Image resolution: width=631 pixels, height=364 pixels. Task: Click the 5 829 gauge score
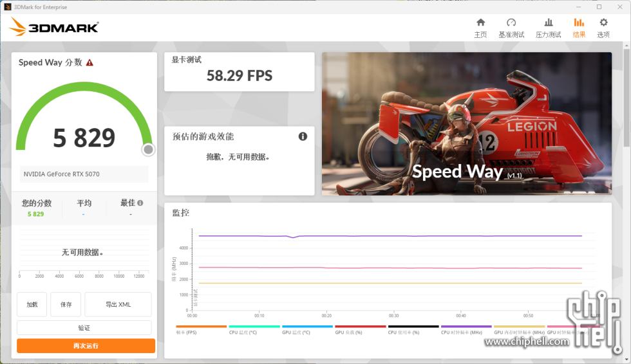point(84,138)
